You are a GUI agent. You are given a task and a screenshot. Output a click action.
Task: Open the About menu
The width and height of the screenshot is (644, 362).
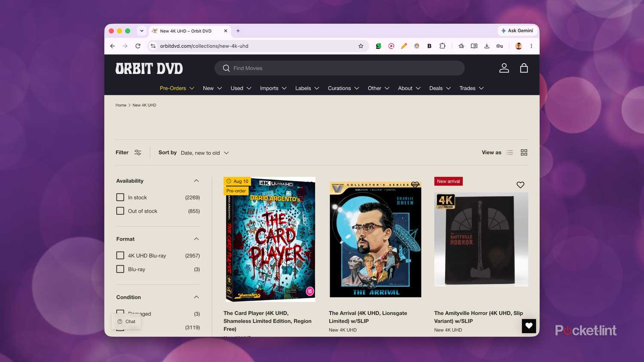[x=409, y=88]
